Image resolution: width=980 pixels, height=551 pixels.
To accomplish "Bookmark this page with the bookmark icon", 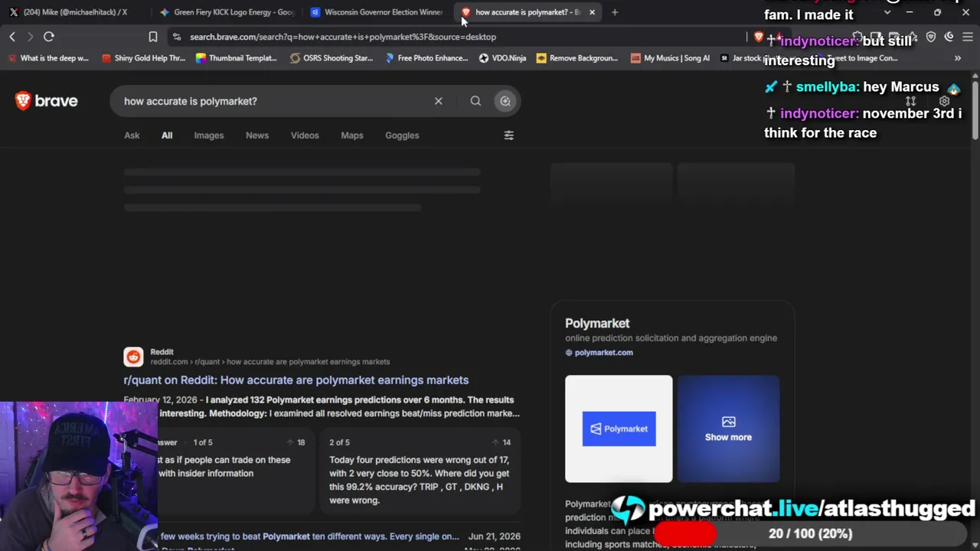I will click(153, 37).
